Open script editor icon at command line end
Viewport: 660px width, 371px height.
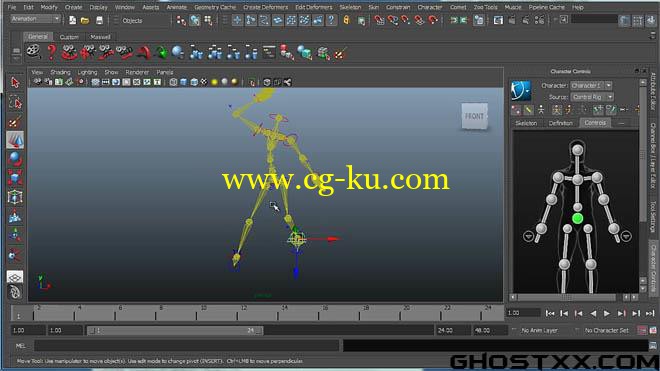tap(653, 346)
